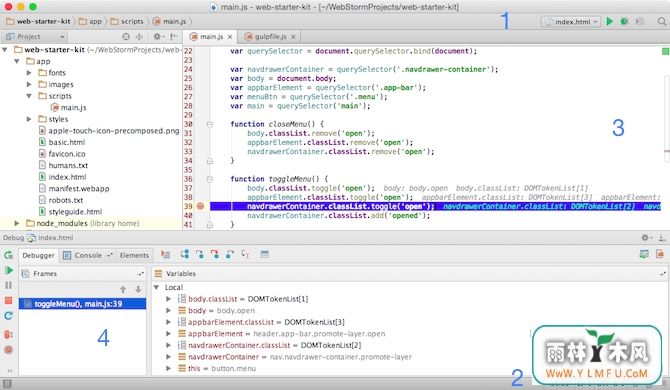Fold toggleMenu function at line 36

coord(210,179)
